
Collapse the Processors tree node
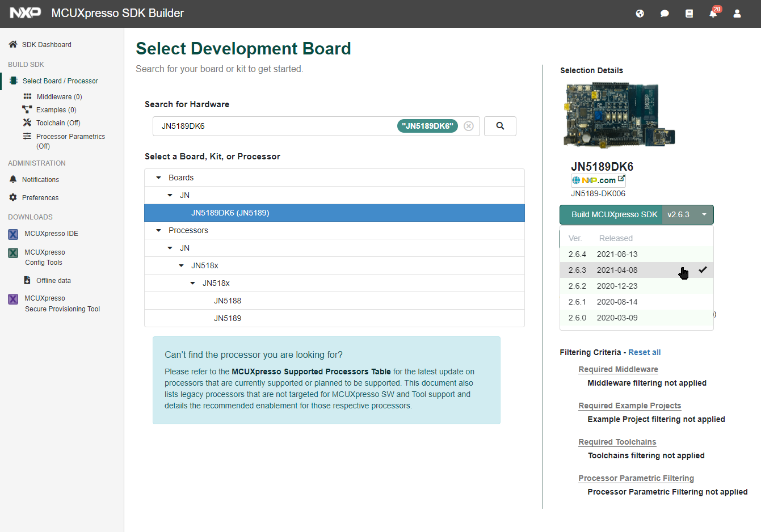click(159, 230)
